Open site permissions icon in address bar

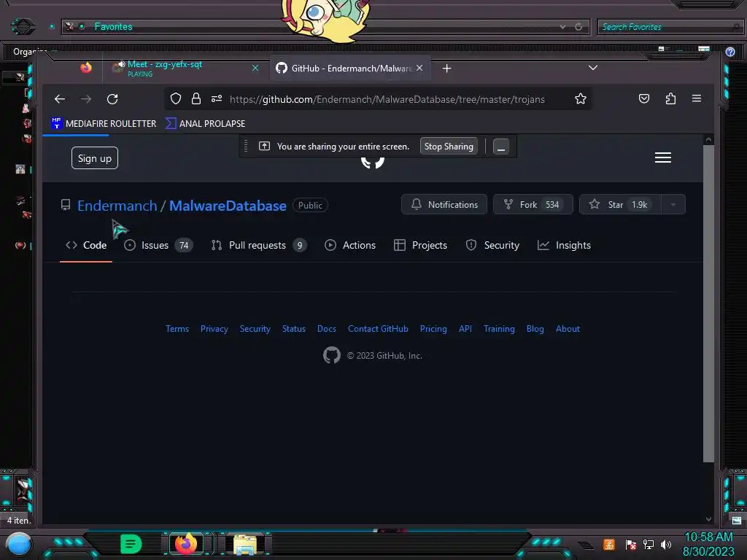tap(217, 98)
